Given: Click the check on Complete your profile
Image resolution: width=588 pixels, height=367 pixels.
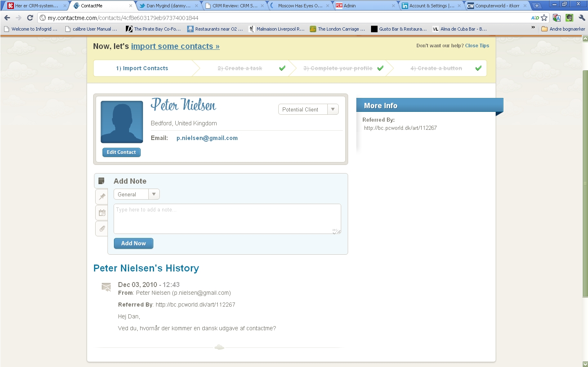Looking at the screenshot, I should click(x=380, y=68).
